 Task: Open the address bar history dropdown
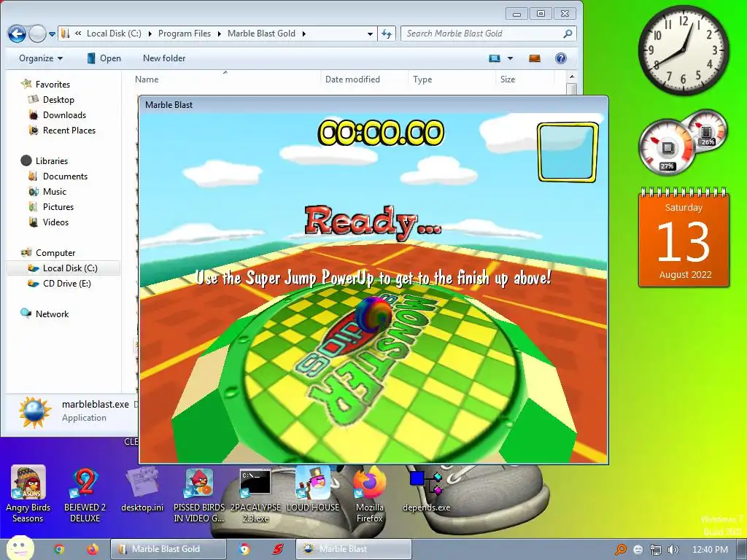[x=370, y=34]
